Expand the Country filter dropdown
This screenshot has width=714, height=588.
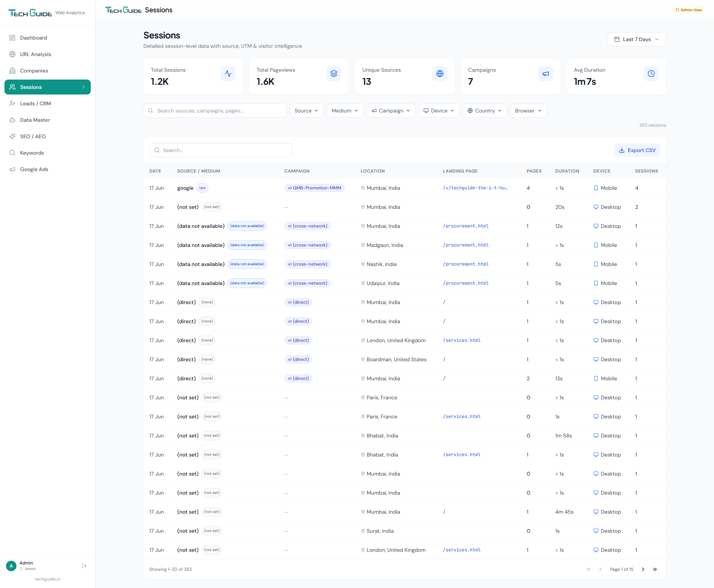tap(485, 111)
